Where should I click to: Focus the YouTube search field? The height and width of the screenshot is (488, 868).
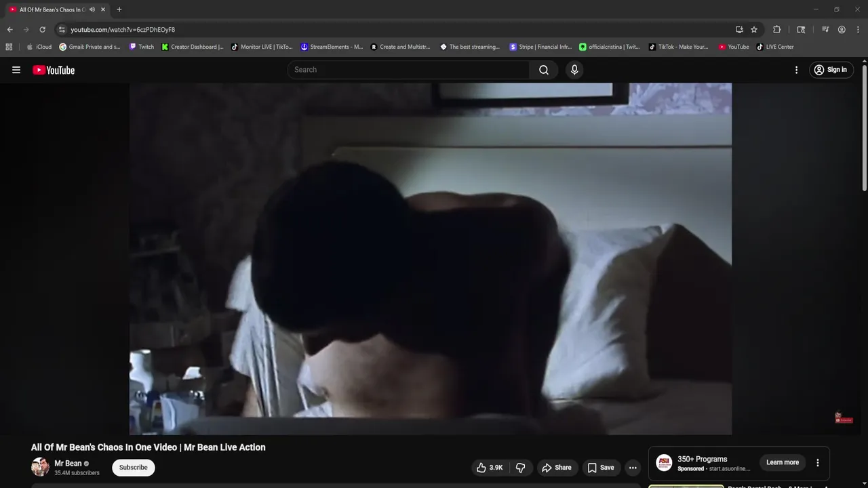click(x=409, y=70)
